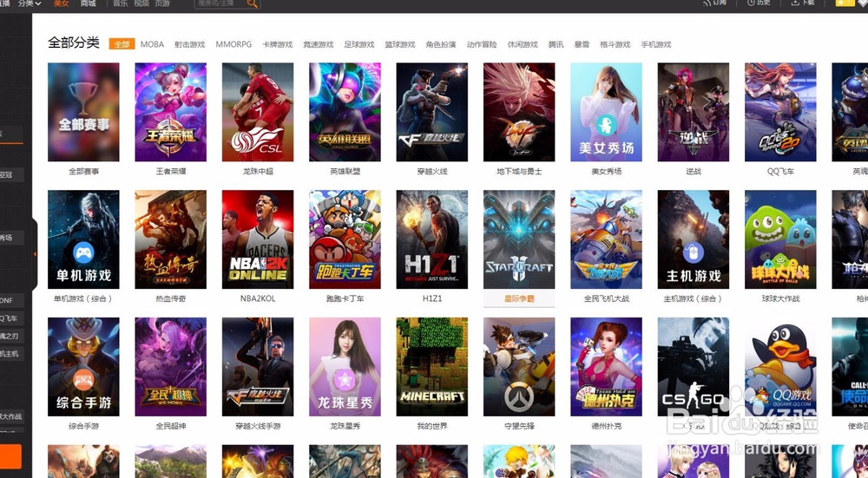Viewport: 868px width, 478px height.
Task: Open 美女秀场 card
Action: 606,112
